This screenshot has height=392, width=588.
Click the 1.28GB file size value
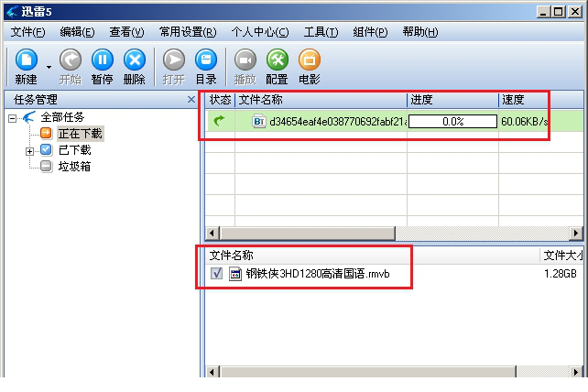pos(561,274)
